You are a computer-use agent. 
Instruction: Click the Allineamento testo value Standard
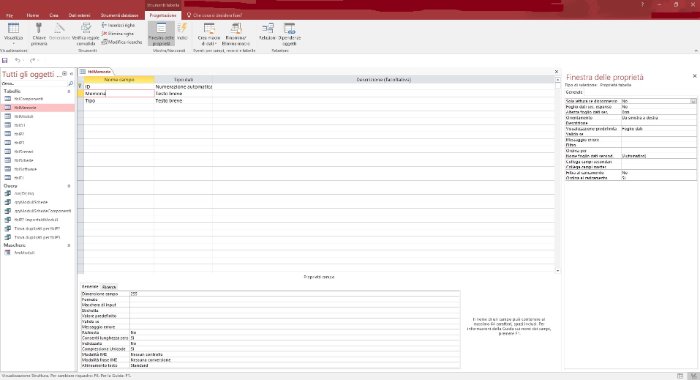click(x=295, y=365)
